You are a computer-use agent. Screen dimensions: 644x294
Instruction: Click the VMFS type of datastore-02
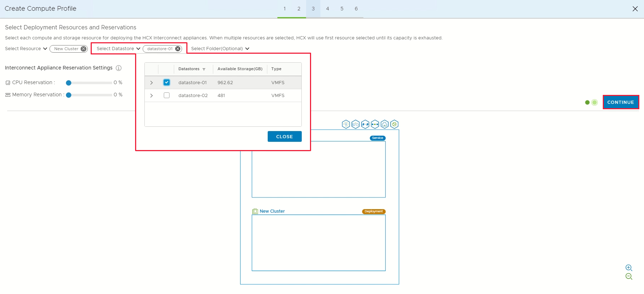[x=278, y=96]
